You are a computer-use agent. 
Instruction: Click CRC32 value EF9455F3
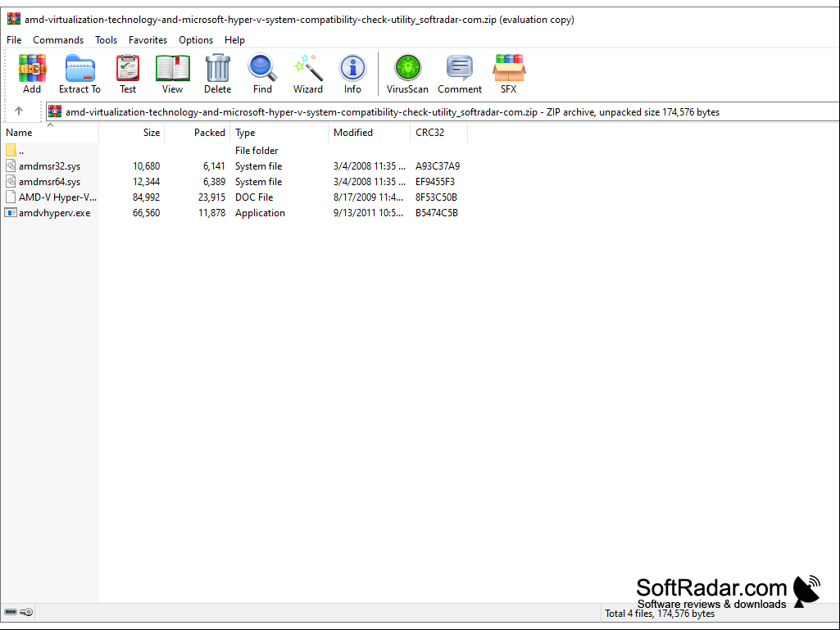coord(435,182)
